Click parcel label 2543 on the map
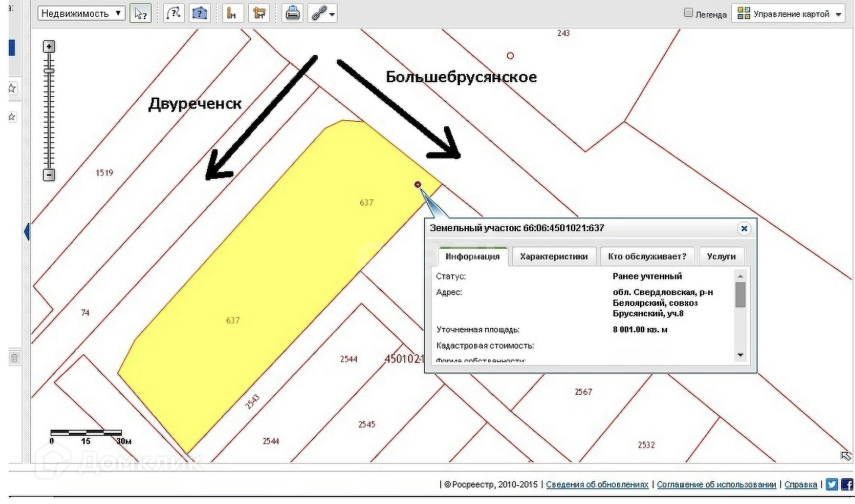855x504 pixels. [x=252, y=401]
